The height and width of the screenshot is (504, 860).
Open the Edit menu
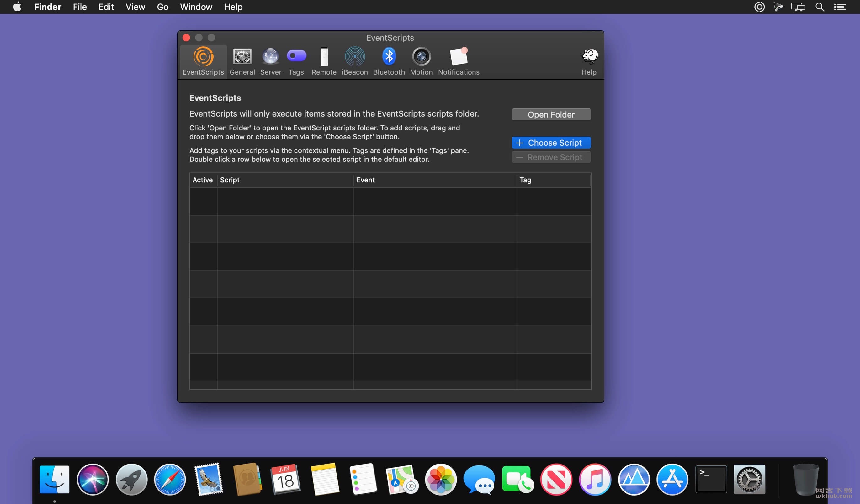(106, 7)
